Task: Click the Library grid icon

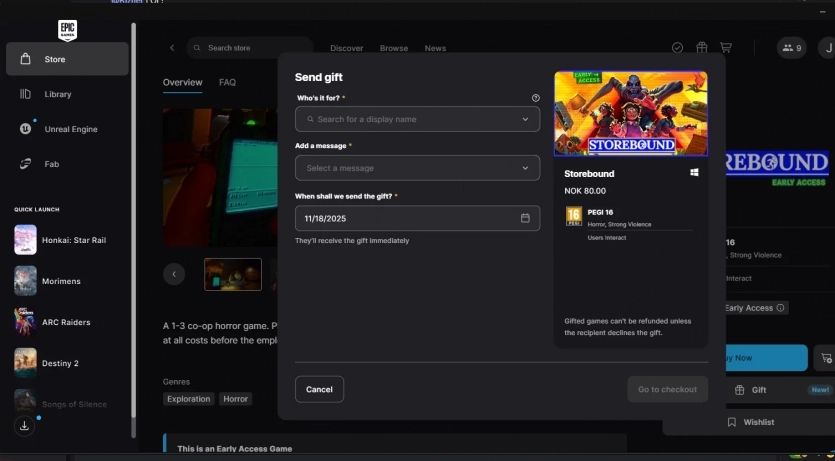Action: pyautogui.click(x=25, y=94)
